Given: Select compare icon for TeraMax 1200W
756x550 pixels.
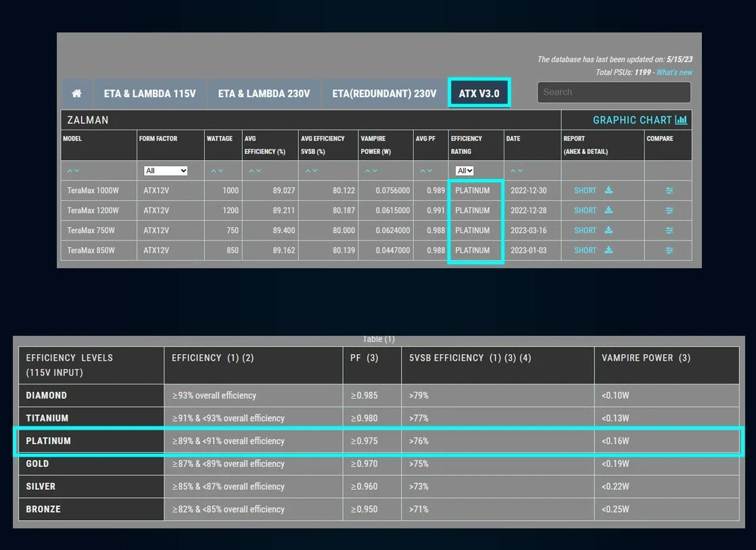Looking at the screenshot, I should (x=669, y=210).
